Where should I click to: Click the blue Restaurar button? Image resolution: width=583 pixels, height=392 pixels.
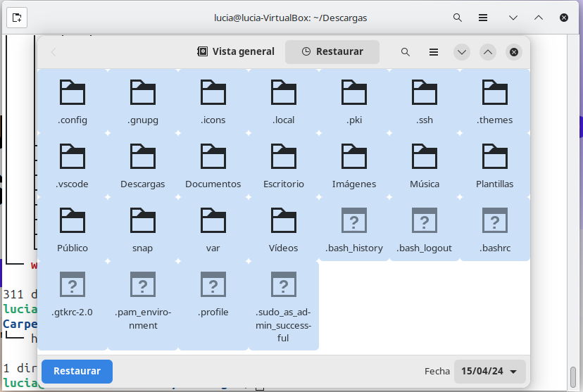(77, 371)
